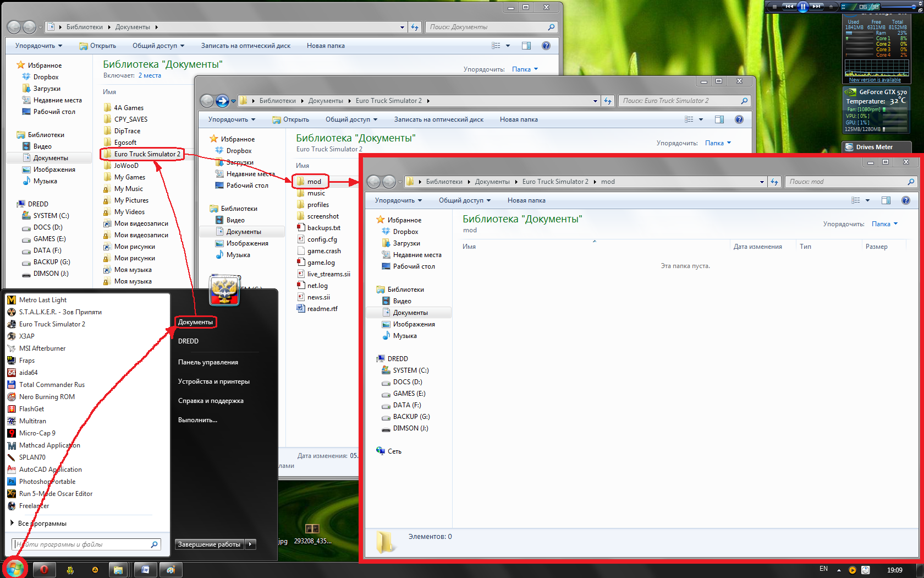The height and width of the screenshot is (578, 924).
Task: Launch Freelancer from Start menu
Action: (34, 506)
